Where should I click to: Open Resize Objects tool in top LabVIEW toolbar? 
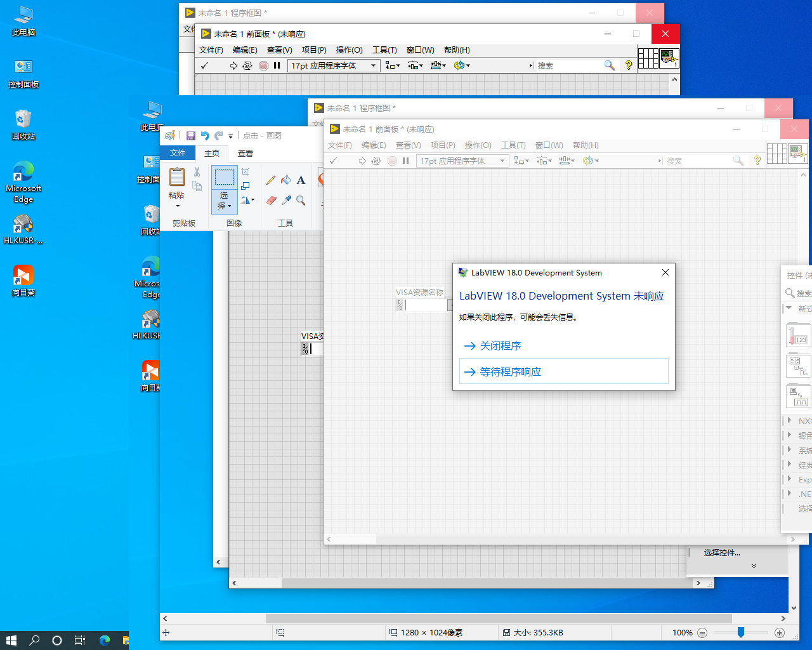[x=438, y=65]
